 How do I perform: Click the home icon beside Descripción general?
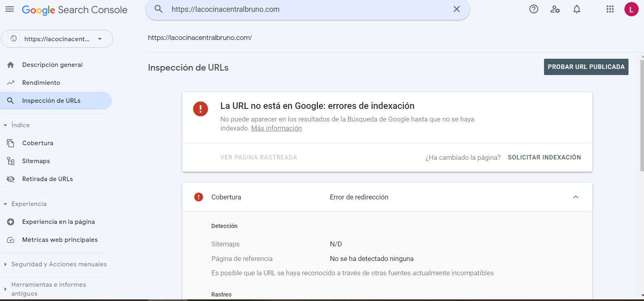[11, 65]
